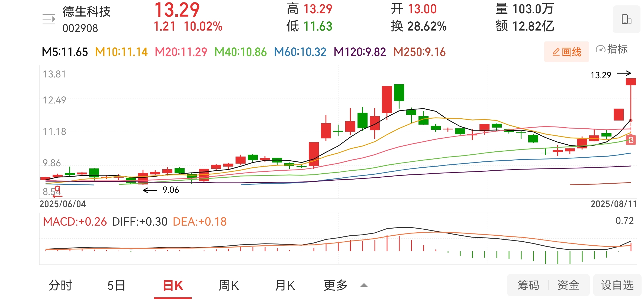This screenshot has height=299, width=644.
Task: Tap the 画线 draw-line button
Action: (566, 52)
